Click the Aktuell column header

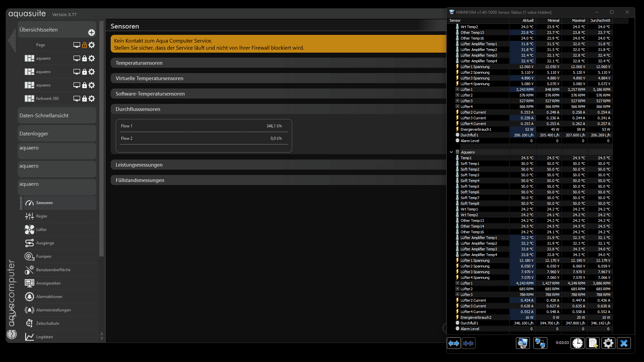pos(523,21)
